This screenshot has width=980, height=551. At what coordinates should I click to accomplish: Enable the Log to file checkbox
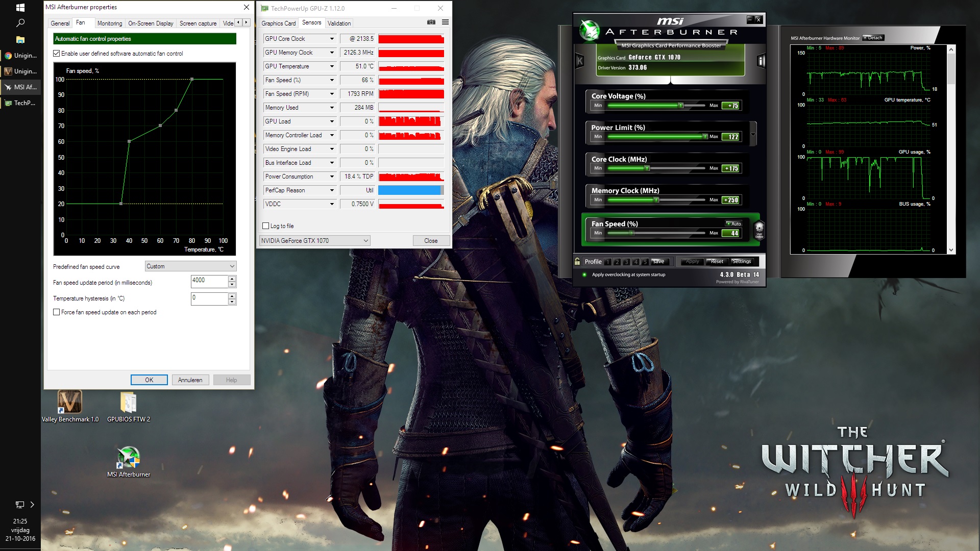pyautogui.click(x=265, y=226)
